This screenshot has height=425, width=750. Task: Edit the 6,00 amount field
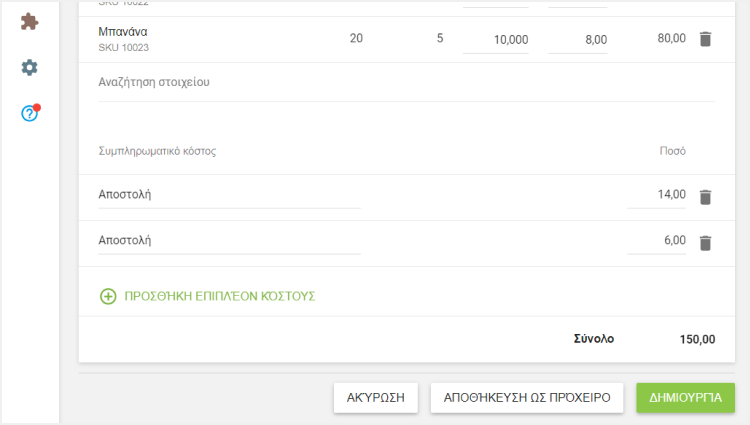(x=657, y=241)
